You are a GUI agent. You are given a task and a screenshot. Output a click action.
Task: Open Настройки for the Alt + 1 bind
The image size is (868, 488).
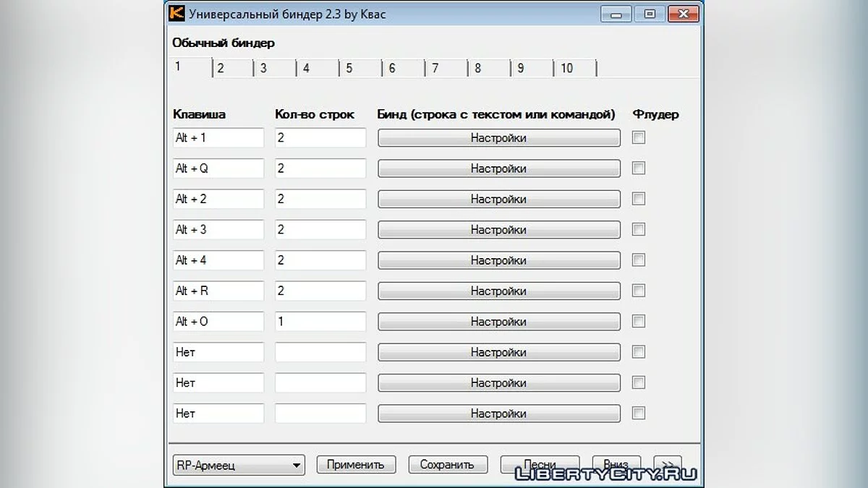[x=498, y=138]
